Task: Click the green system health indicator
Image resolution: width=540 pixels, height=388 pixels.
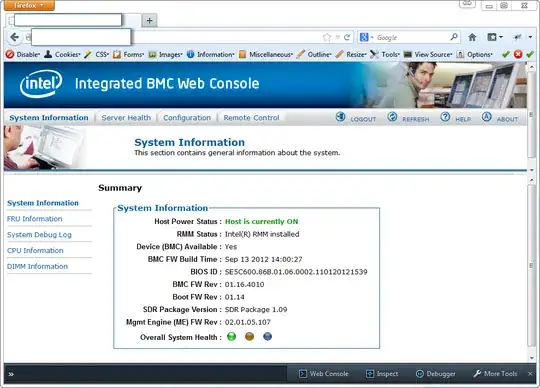Action: [231, 336]
